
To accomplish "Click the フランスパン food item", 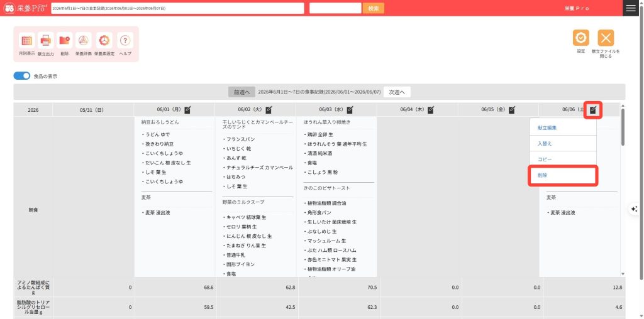I will (x=238, y=139).
